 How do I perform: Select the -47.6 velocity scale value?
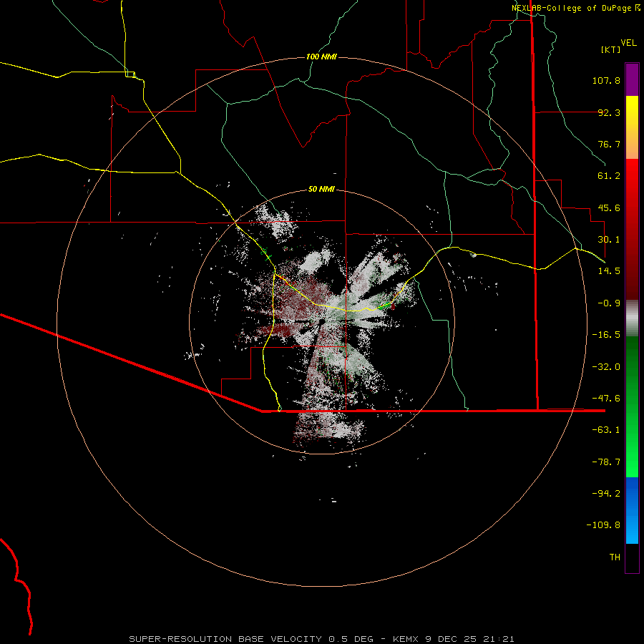click(606, 399)
